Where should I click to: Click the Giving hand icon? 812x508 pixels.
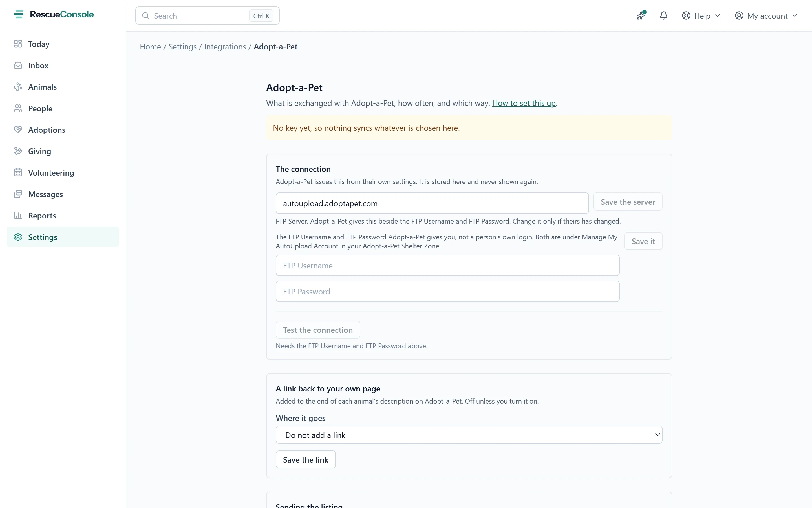pos(18,151)
